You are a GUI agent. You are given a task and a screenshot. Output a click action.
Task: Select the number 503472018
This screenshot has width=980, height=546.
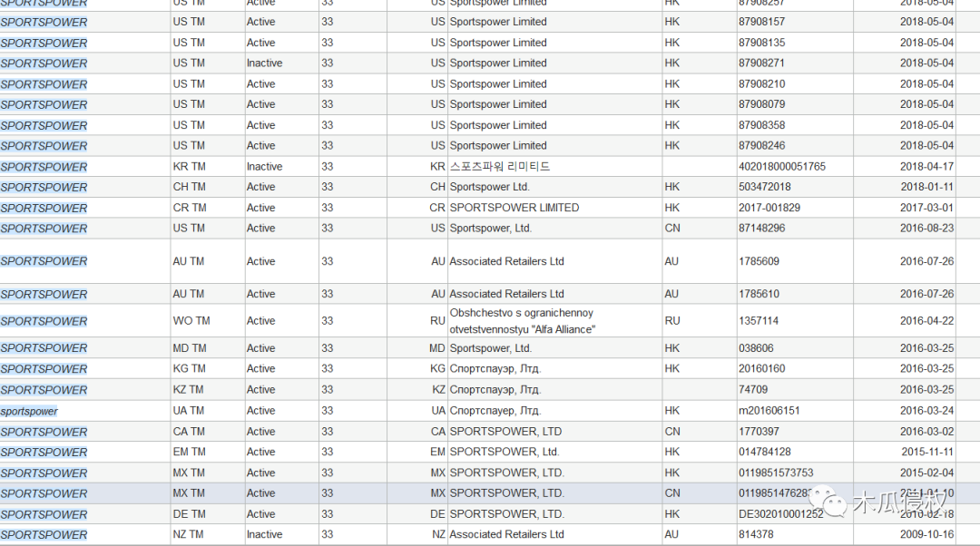click(764, 187)
